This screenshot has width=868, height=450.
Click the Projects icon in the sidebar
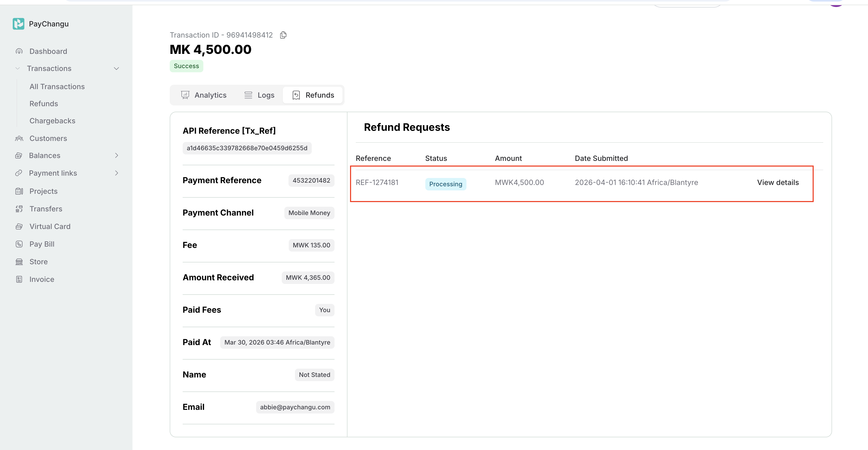pos(19,191)
